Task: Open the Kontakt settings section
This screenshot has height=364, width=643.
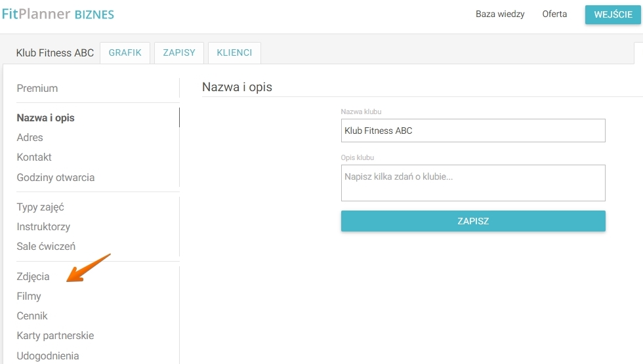Action: [34, 157]
